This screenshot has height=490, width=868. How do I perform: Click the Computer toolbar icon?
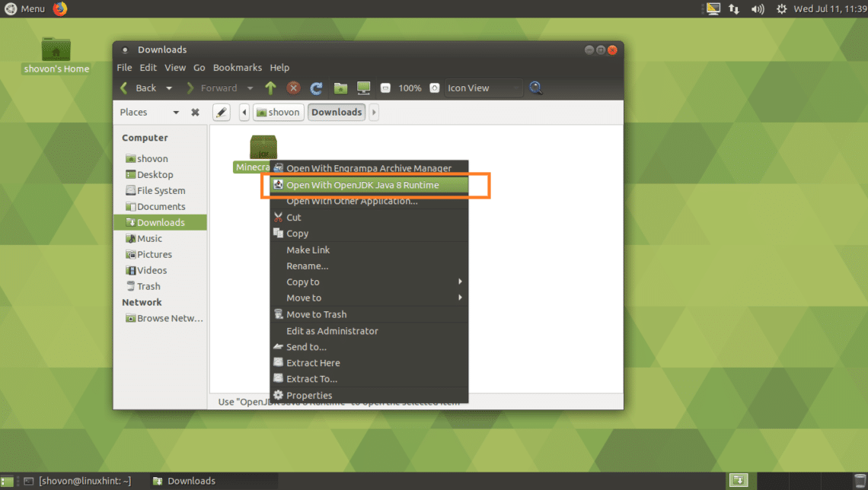coord(363,88)
